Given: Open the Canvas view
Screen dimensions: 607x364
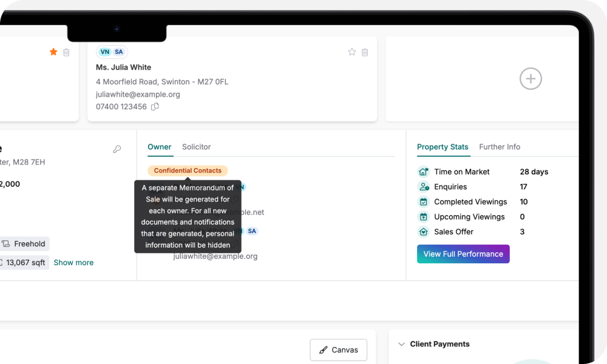Looking at the screenshot, I should 338,349.
